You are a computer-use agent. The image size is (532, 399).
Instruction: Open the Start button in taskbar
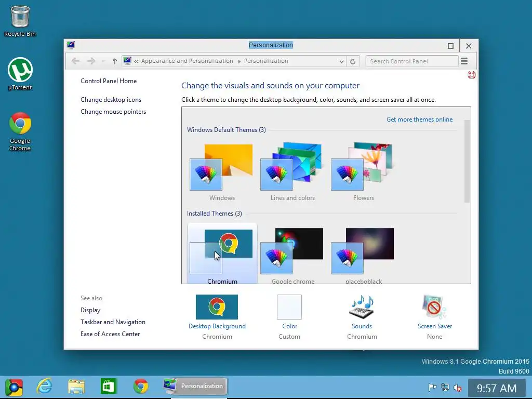[14, 387]
